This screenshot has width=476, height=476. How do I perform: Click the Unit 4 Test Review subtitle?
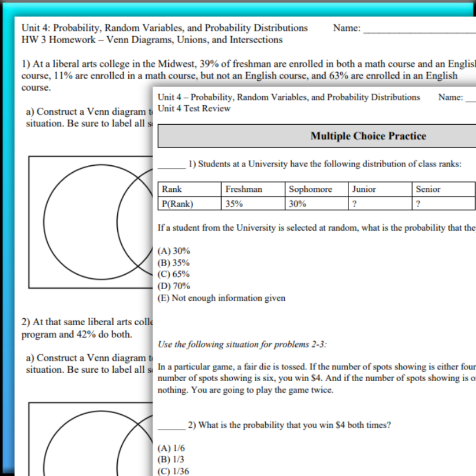click(194, 108)
